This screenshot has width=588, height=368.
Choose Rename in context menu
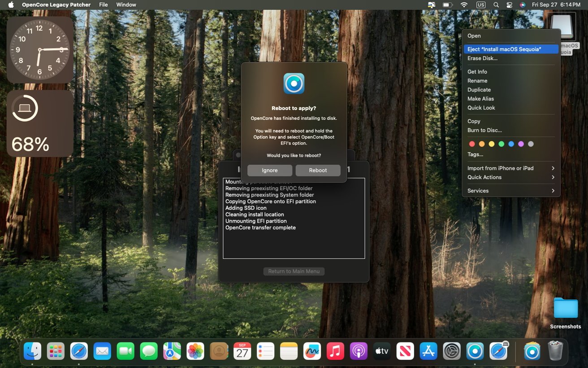click(x=511, y=81)
